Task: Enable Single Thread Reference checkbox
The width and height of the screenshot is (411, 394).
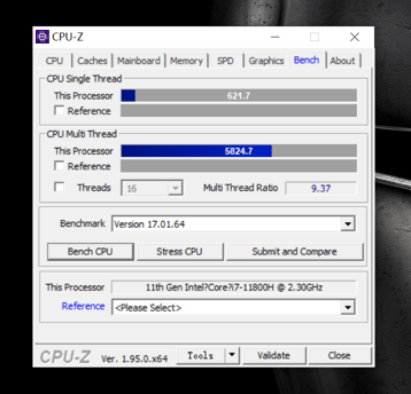Action: (x=59, y=111)
